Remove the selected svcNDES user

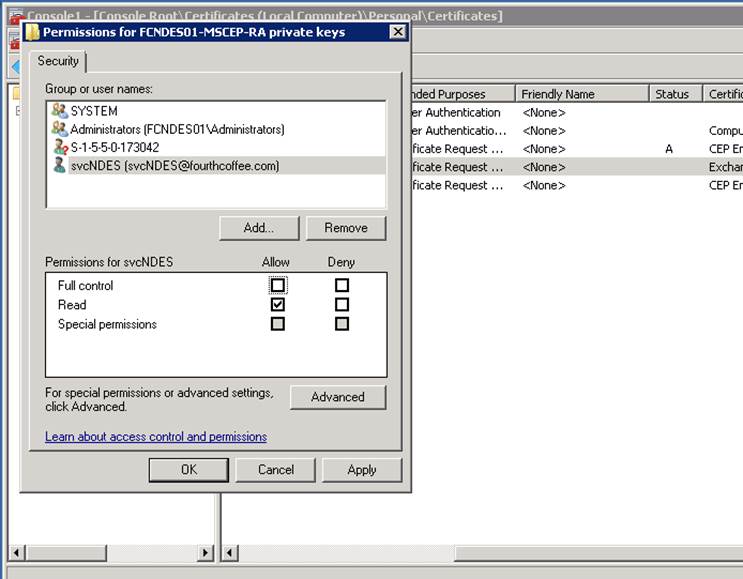[345, 228]
